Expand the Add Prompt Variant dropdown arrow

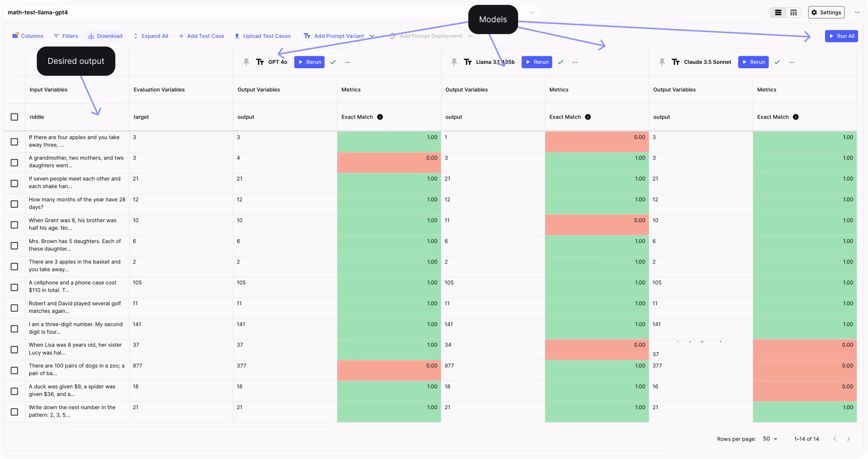(x=372, y=36)
